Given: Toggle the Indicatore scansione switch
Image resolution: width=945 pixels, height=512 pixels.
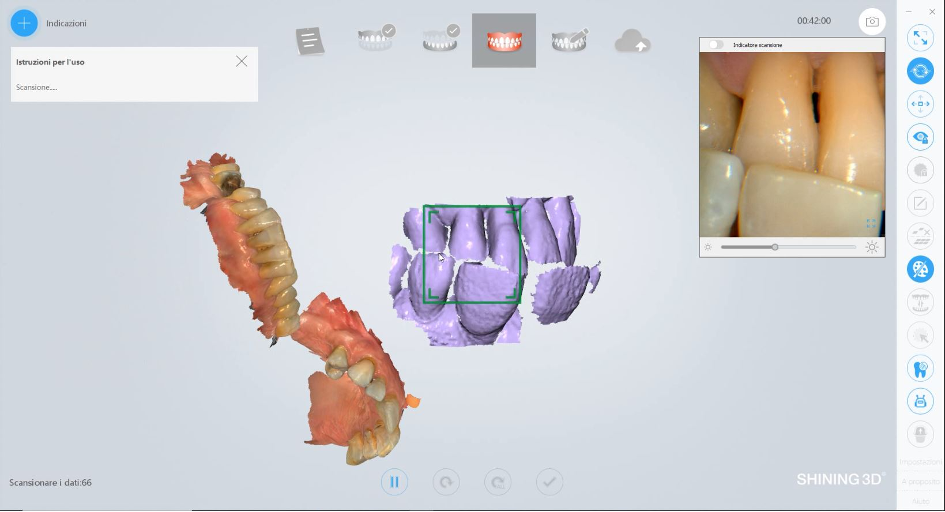Looking at the screenshot, I should [716, 45].
